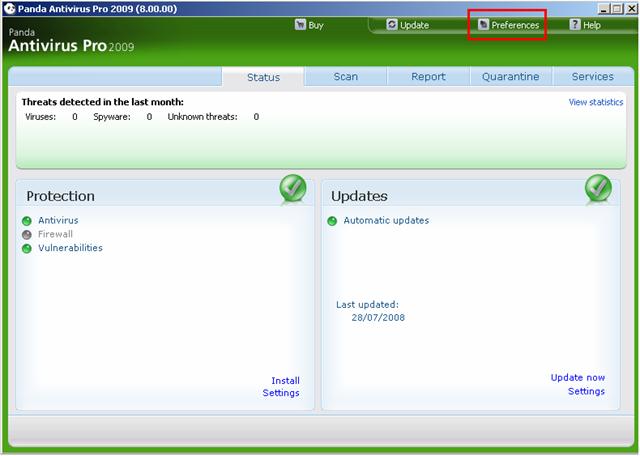Switch to the Scan tab
Image resolution: width=640 pixels, height=456 pixels.
coord(346,77)
